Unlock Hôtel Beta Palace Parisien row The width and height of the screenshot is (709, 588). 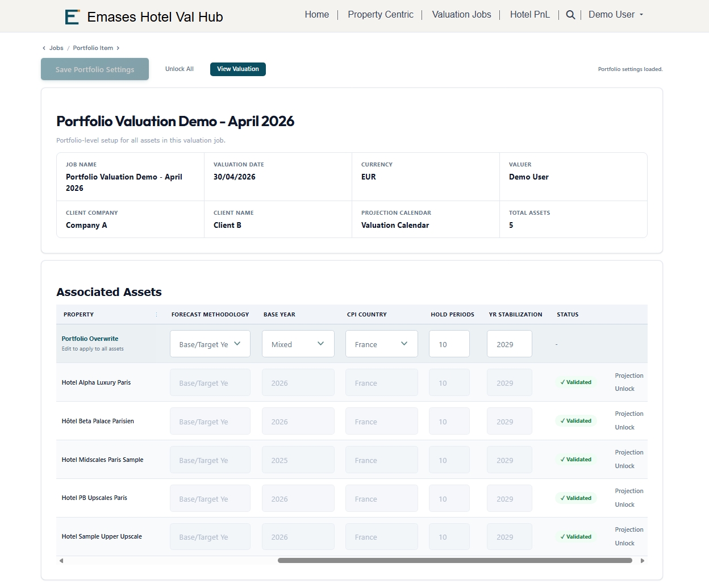pos(624,428)
